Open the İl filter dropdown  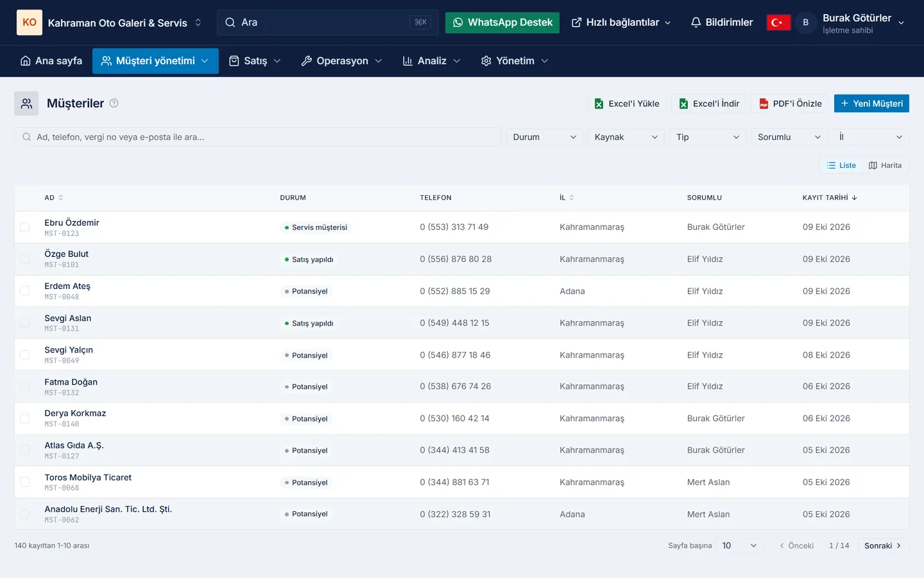point(871,137)
